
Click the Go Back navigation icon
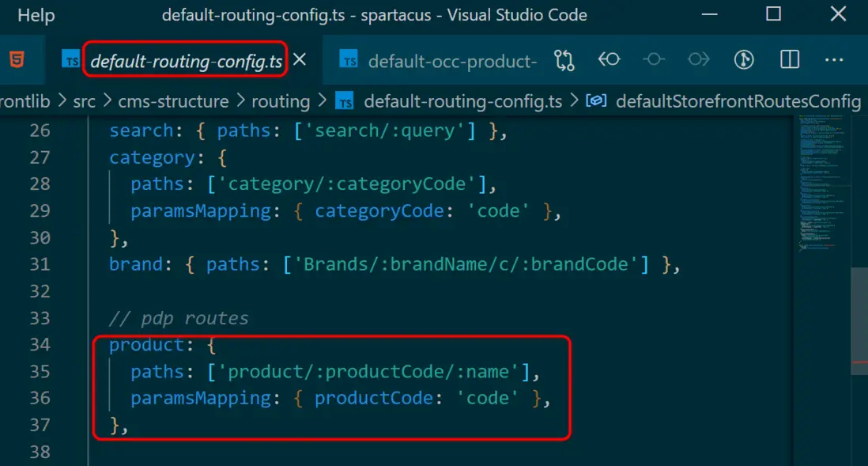pos(609,59)
